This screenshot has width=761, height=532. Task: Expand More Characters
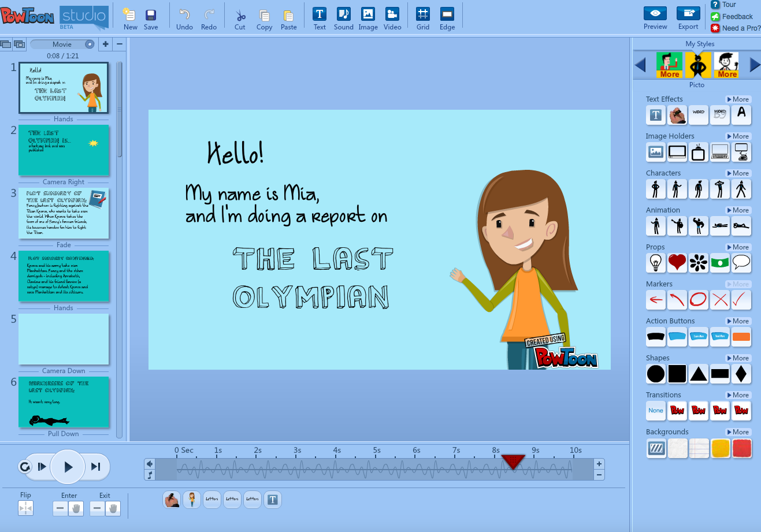click(738, 173)
